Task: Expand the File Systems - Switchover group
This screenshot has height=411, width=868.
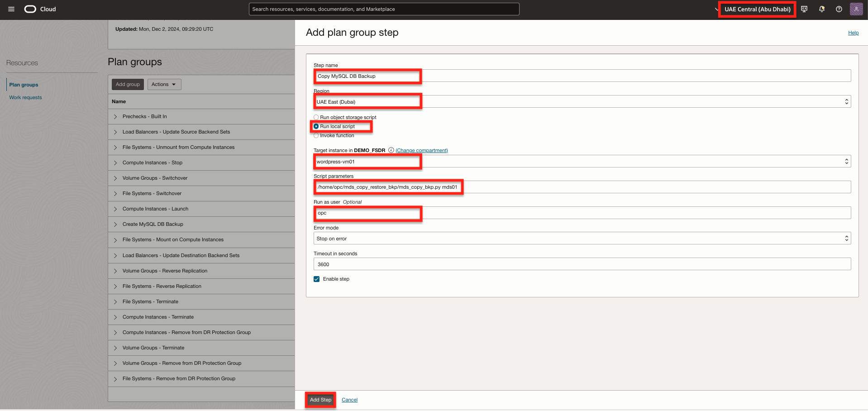Action: click(x=115, y=194)
